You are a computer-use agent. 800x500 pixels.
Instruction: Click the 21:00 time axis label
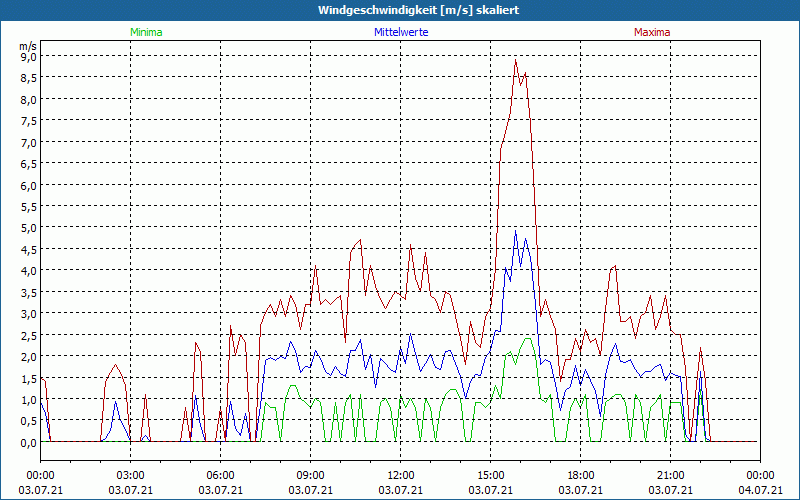670,476
